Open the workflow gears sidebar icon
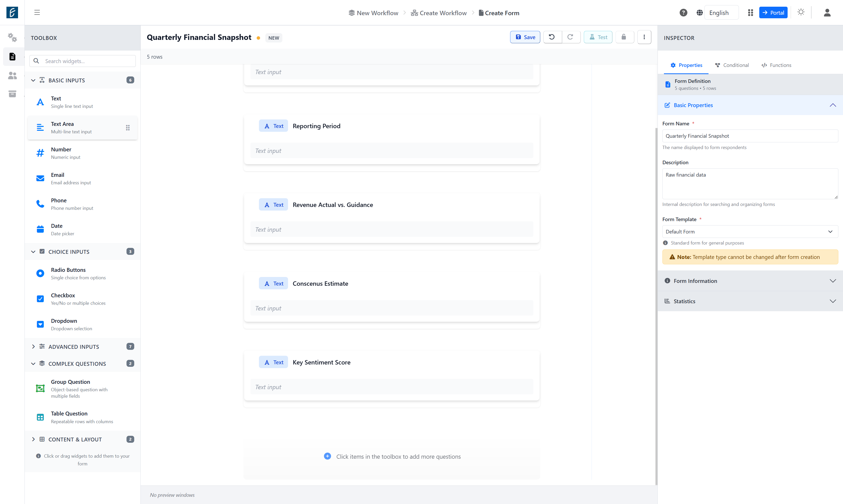 click(12, 37)
